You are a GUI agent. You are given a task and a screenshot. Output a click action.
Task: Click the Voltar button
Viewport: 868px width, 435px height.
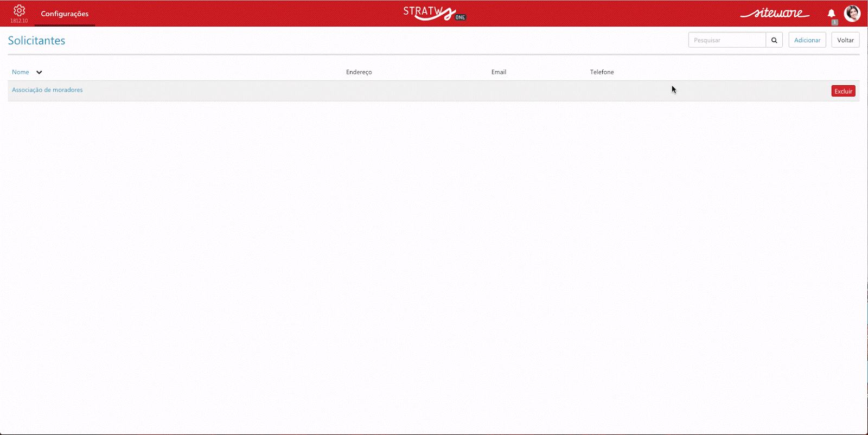(845, 40)
